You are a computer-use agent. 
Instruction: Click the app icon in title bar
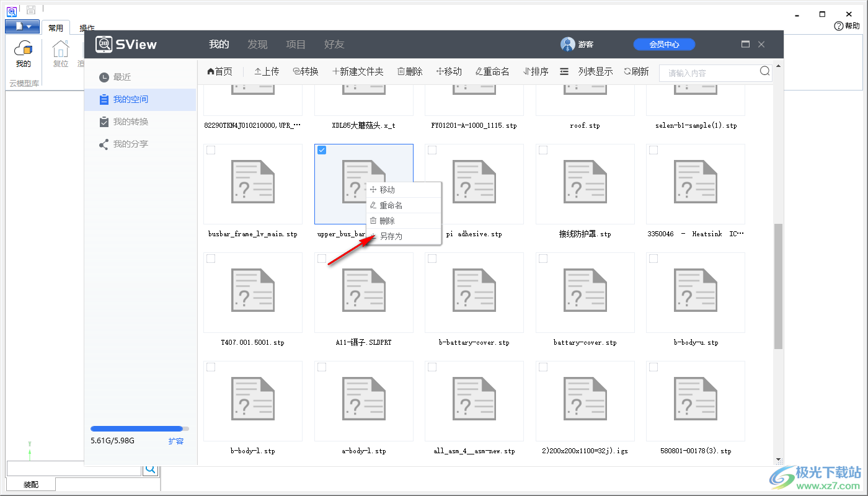[11, 10]
